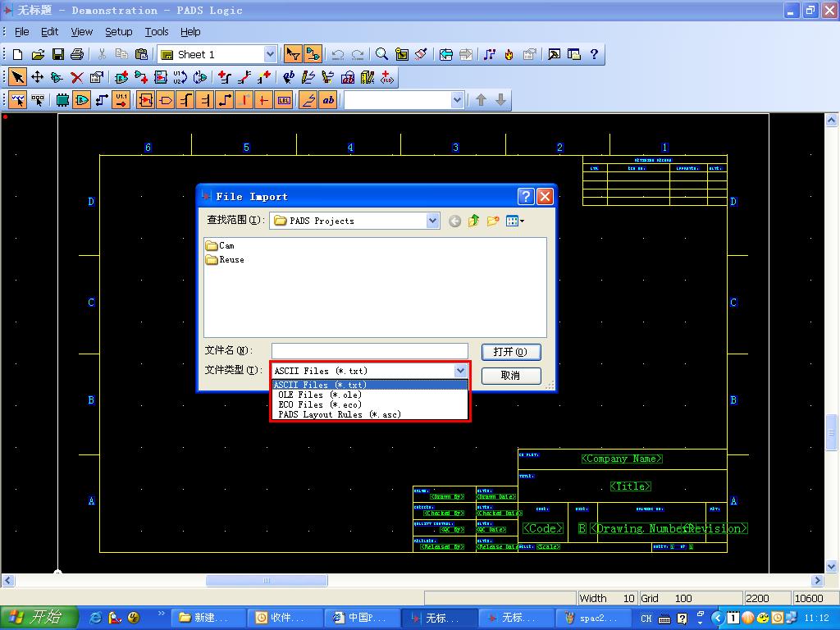Click the 打开(O) open button
Screen dimensions: 840x630
510,352
